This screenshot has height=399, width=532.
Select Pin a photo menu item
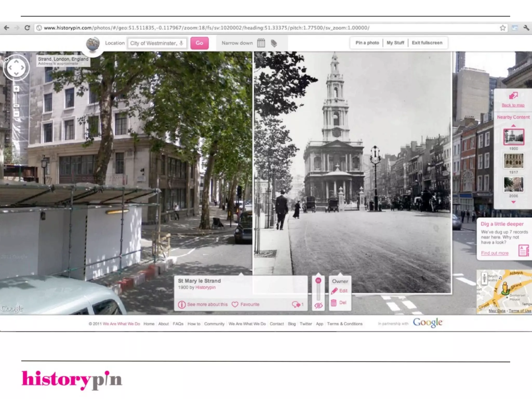tap(367, 43)
